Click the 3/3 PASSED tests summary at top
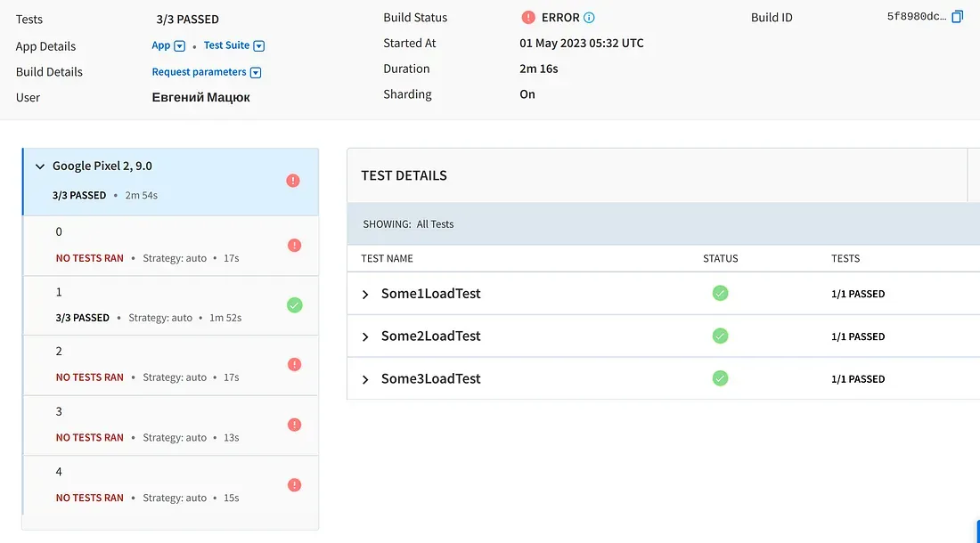 click(187, 20)
